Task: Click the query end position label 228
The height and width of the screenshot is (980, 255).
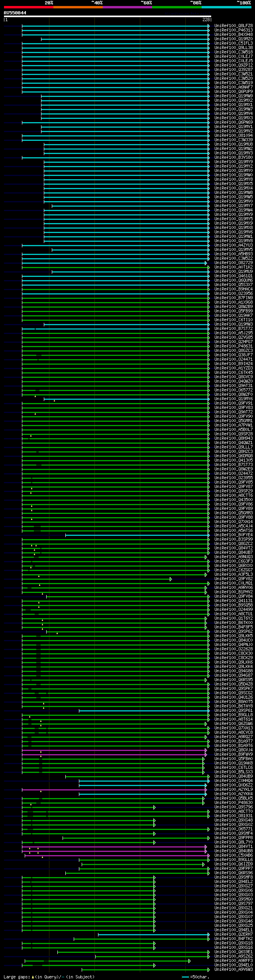Action: click(206, 20)
